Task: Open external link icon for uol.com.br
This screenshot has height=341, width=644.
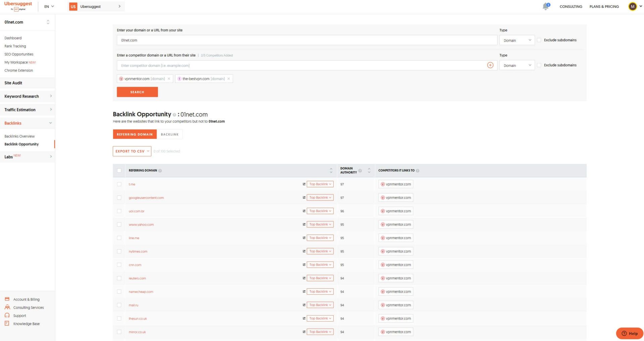Action: tap(304, 211)
